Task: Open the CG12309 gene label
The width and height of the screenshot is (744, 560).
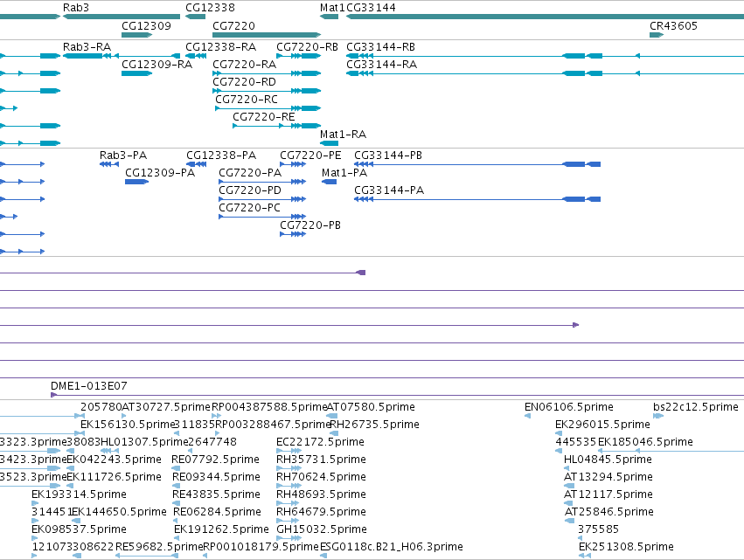Action: [x=146, y=25]
